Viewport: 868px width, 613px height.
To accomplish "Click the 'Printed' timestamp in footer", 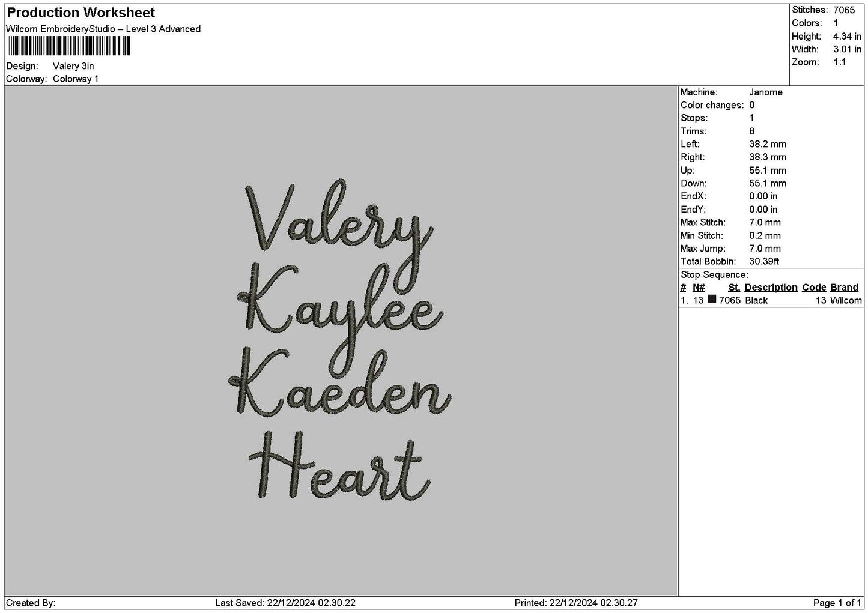I will pos(576,603).
